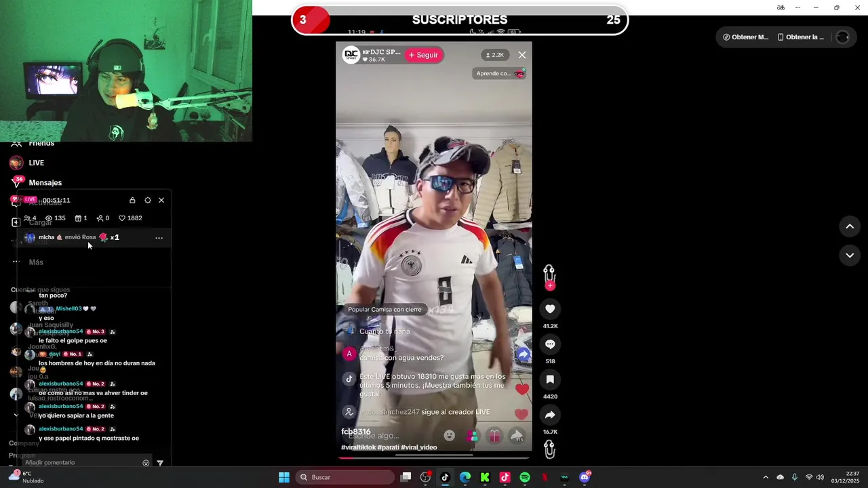
Task: Bookmark the video showing 4420 saves
Action: click(x=550, y=380)
